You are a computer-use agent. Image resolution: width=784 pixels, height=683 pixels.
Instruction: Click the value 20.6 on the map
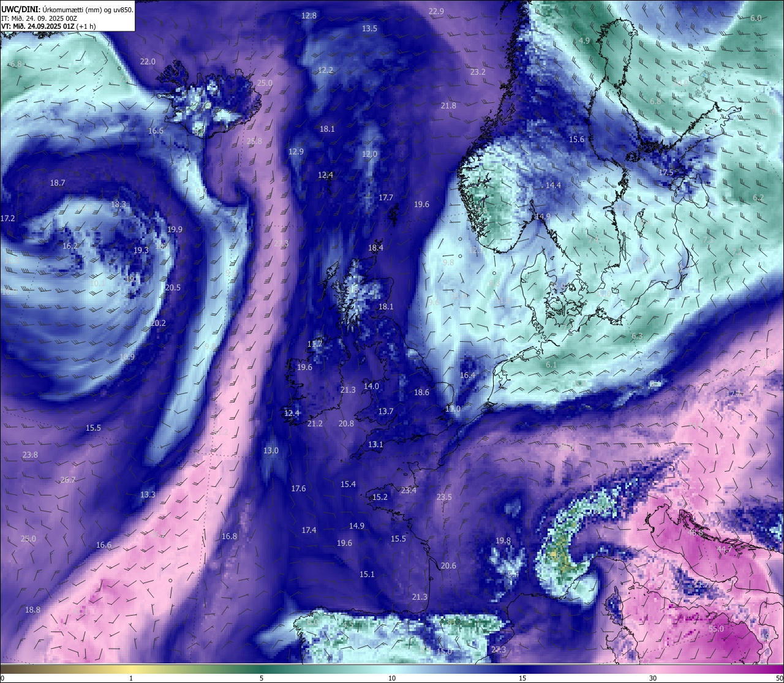click(448, 565)
